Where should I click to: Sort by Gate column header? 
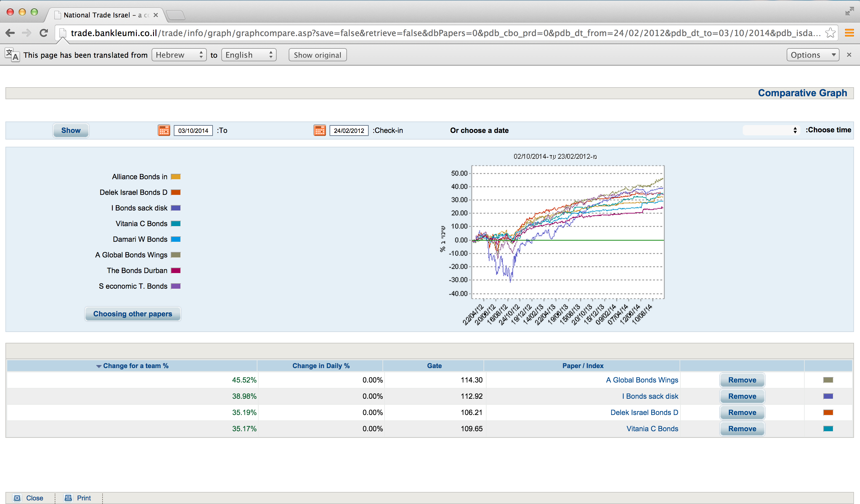[434, 366]
